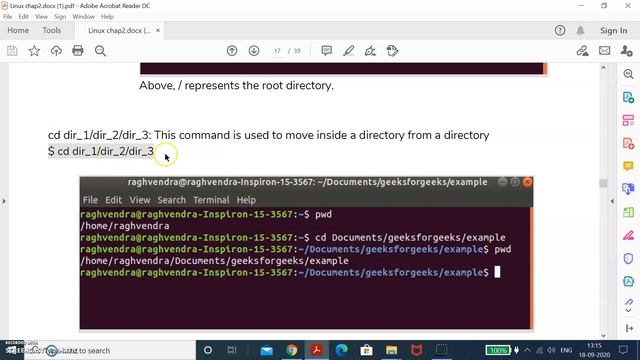The image size is (640, 360).
Task: Open File Explorer from the taskbar
Action: (391, 350)
